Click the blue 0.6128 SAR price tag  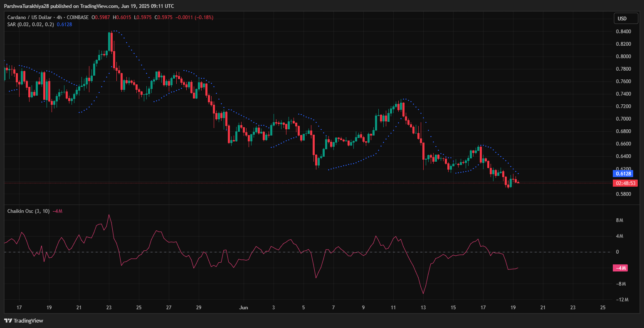[x=623, y=174]
